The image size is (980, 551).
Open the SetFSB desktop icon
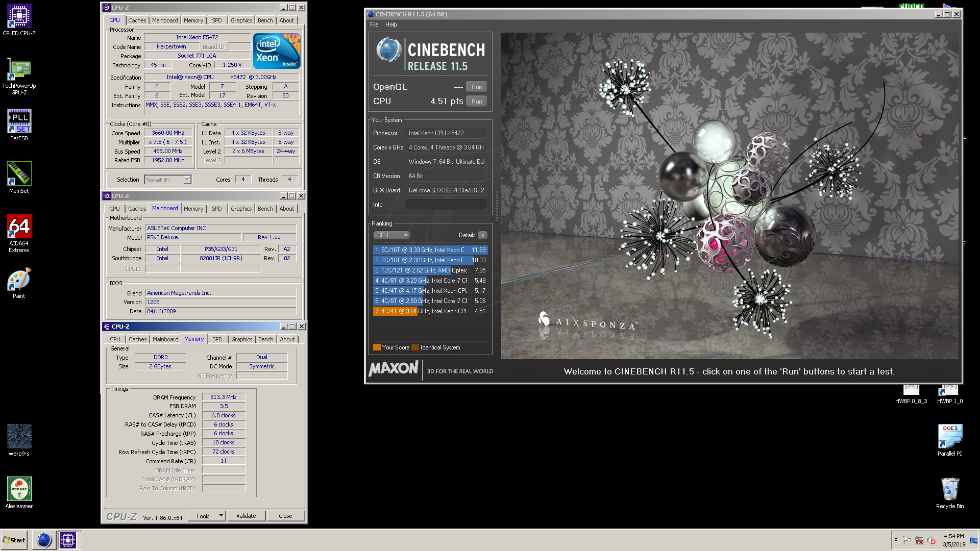coord(19,125)
